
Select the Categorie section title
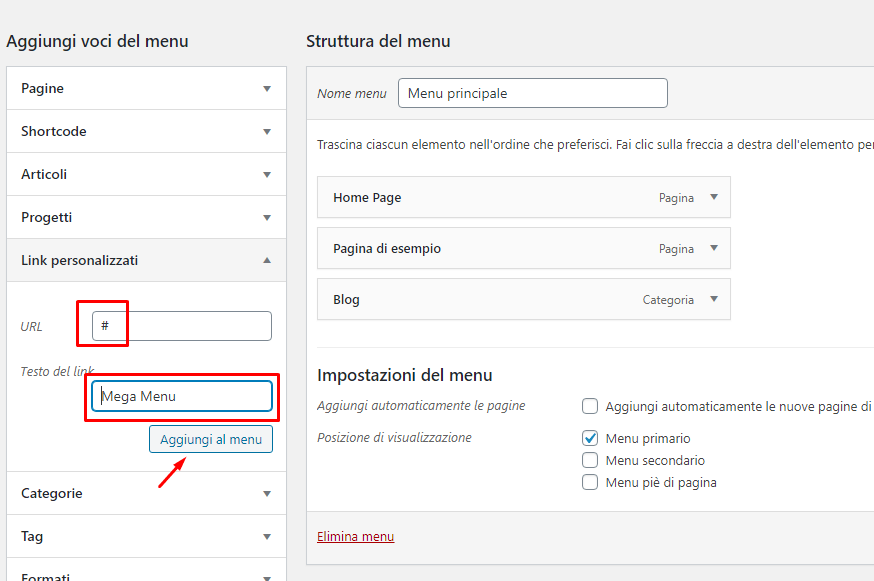pos(52,493)
